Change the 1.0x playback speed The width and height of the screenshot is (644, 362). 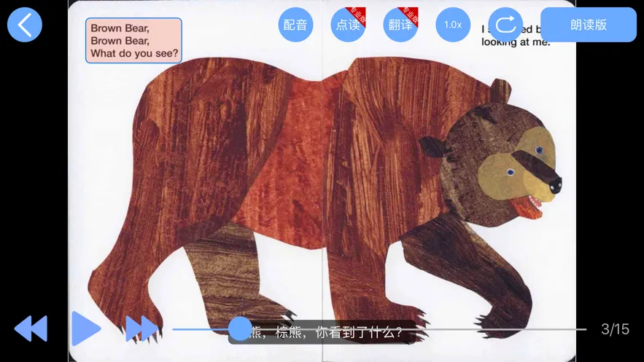(x=453, y=25)
